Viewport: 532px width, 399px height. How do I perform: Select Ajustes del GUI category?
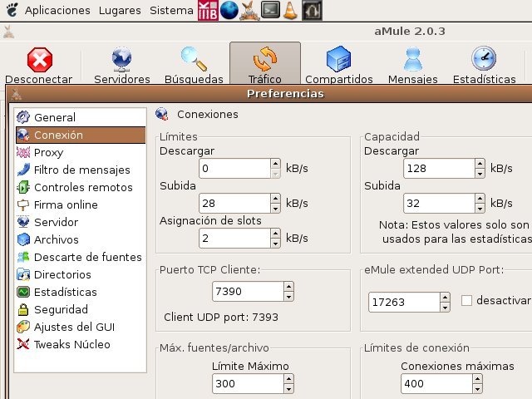tap(81, 327)
